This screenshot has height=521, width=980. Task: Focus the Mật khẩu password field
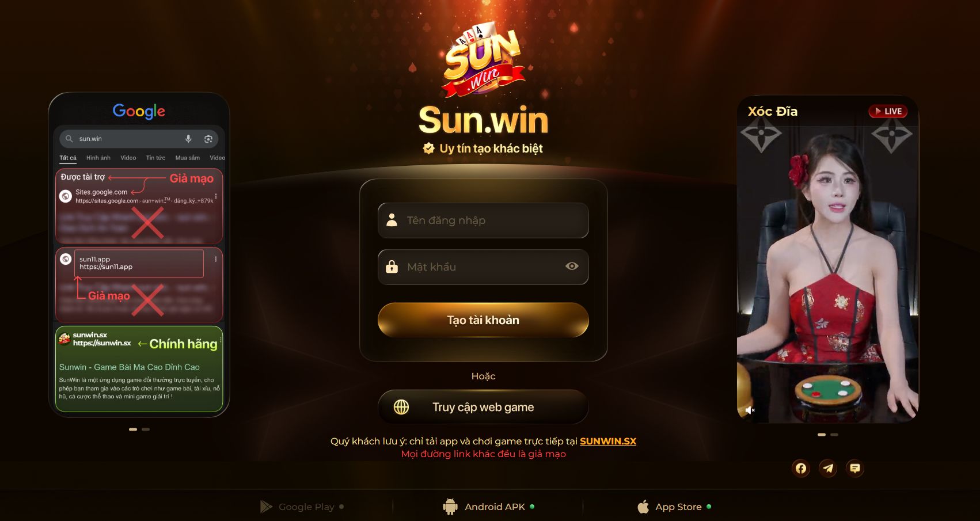[x=483, y=267]
